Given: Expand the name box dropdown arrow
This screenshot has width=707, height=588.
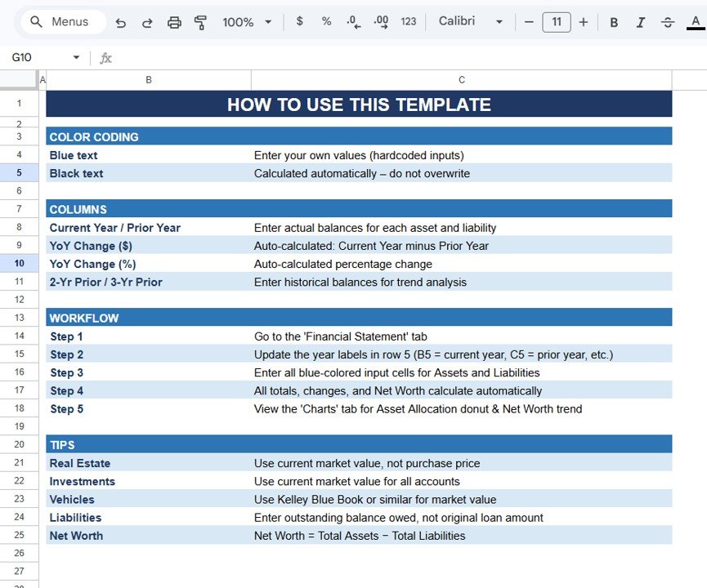Looking at the screenshot, I should 77,57.
